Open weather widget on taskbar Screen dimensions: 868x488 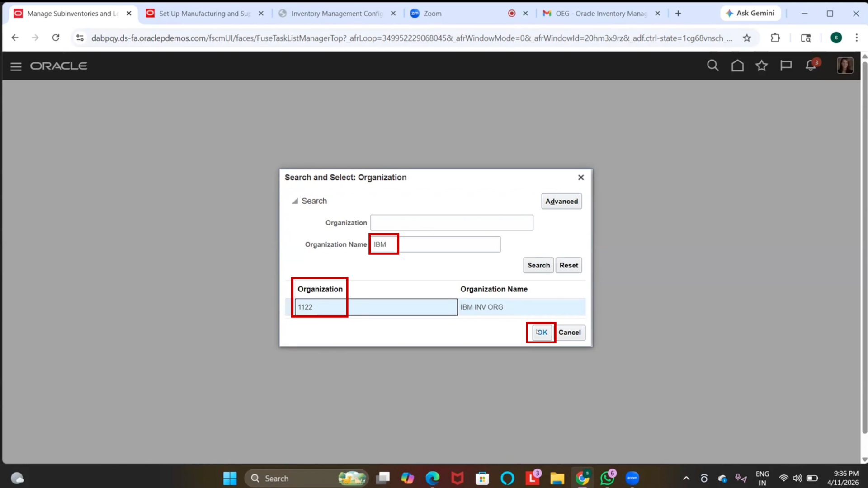pyautogui.click(x=17, y=478)
